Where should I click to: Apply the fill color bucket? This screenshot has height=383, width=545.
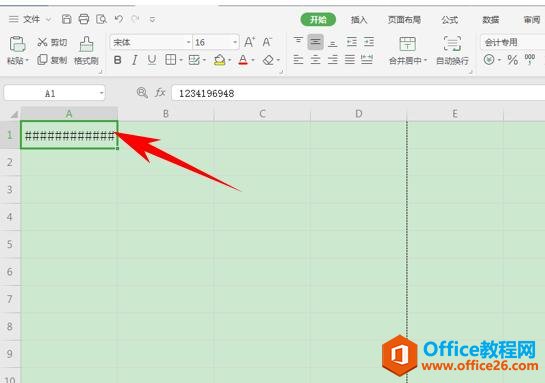point(219,60)
